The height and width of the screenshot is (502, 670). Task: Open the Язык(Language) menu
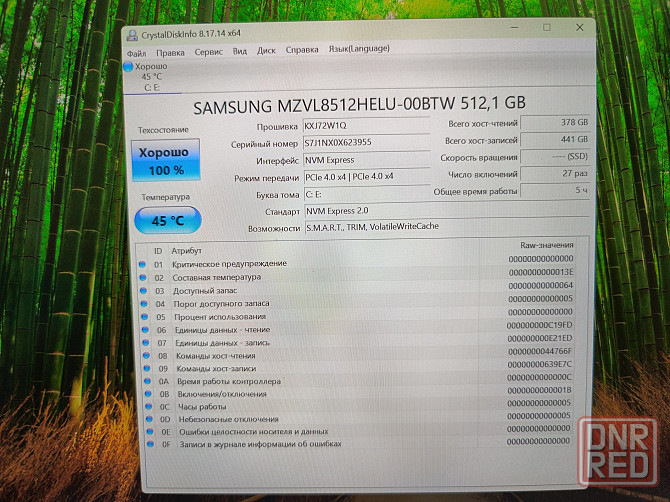click(359, 49)
